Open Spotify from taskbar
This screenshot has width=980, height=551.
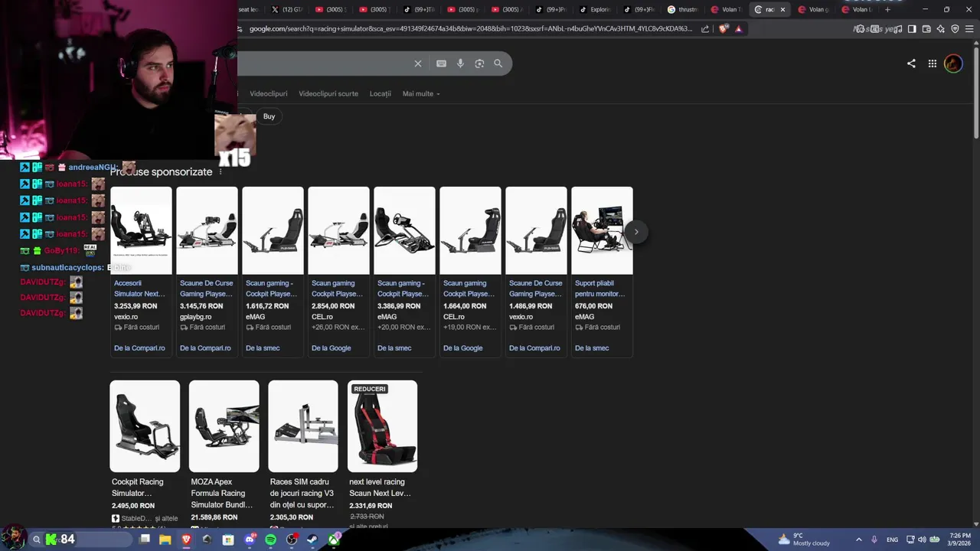click(270, 540)
